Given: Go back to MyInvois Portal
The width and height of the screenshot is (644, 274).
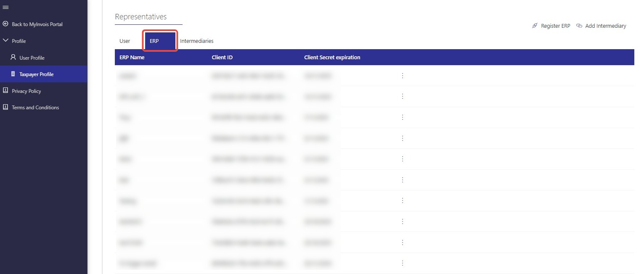Looking at the screenshot, I should click(37, 24).
